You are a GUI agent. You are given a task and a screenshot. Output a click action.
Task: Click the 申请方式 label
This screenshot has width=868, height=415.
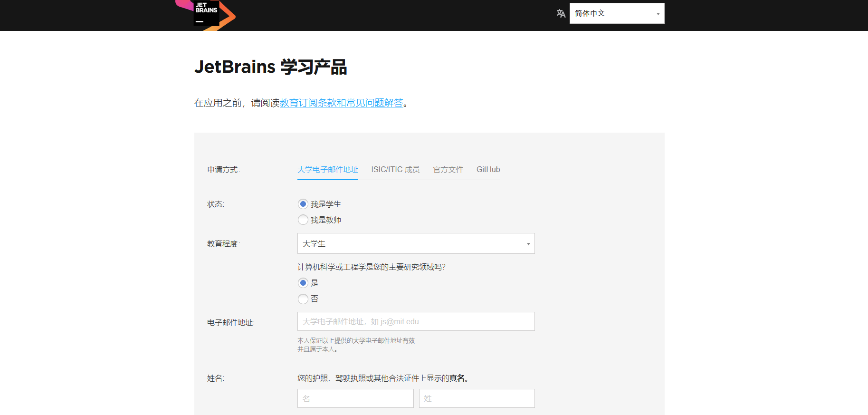point(224,170)
